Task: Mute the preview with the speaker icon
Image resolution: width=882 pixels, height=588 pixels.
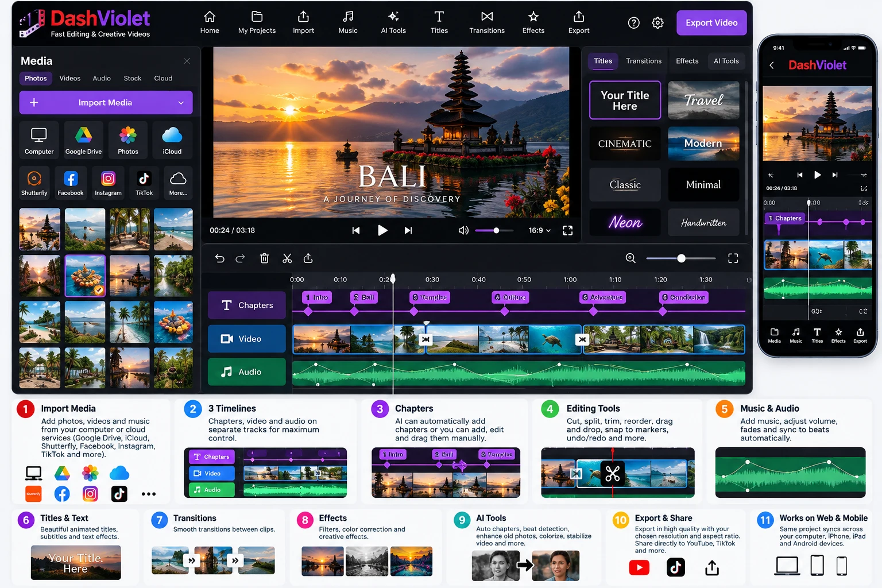Action: pyautogui.click(x=463, y=230)
